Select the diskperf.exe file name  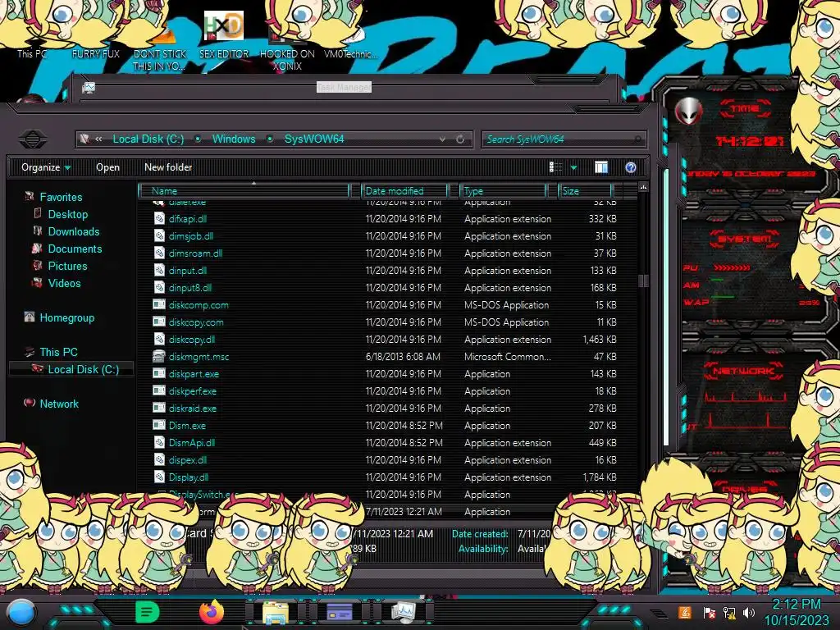192,391
